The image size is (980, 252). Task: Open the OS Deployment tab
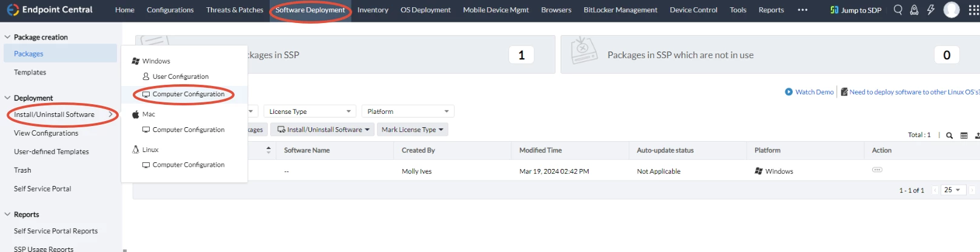(425, 10)
